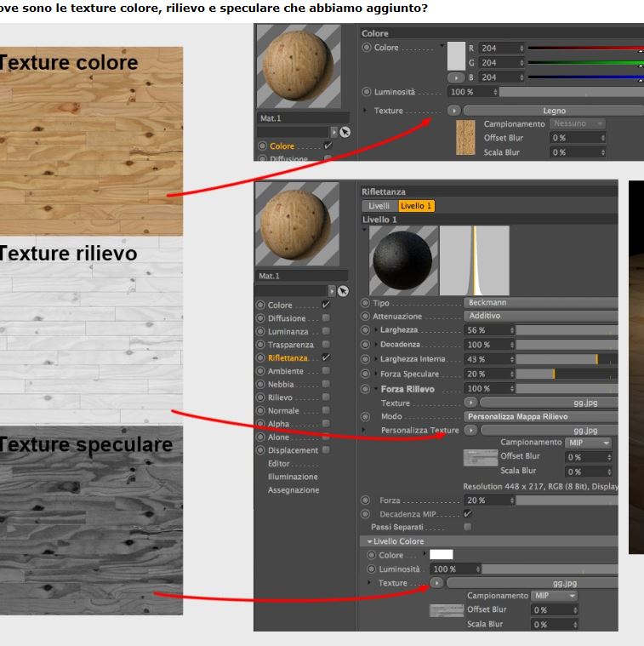
Task: Enable the Rilievo channel checkbox
Action: (326, 397)
